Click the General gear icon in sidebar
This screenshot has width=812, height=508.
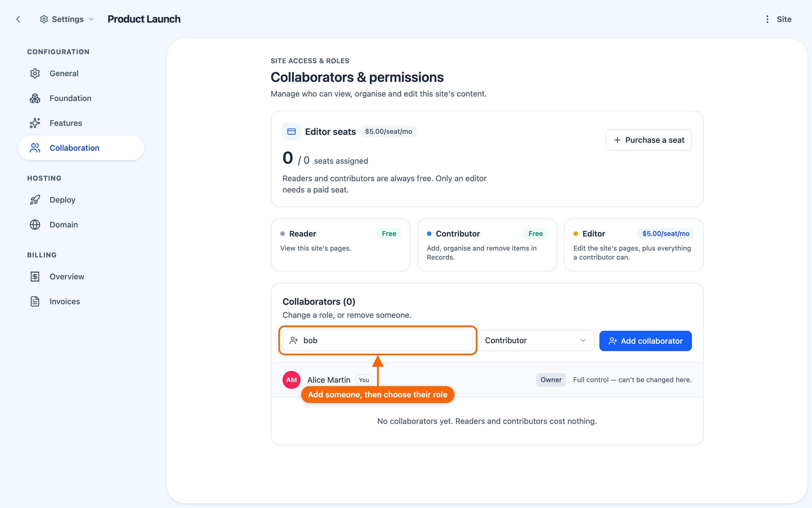pyautogui.click(x=35, y=73)
